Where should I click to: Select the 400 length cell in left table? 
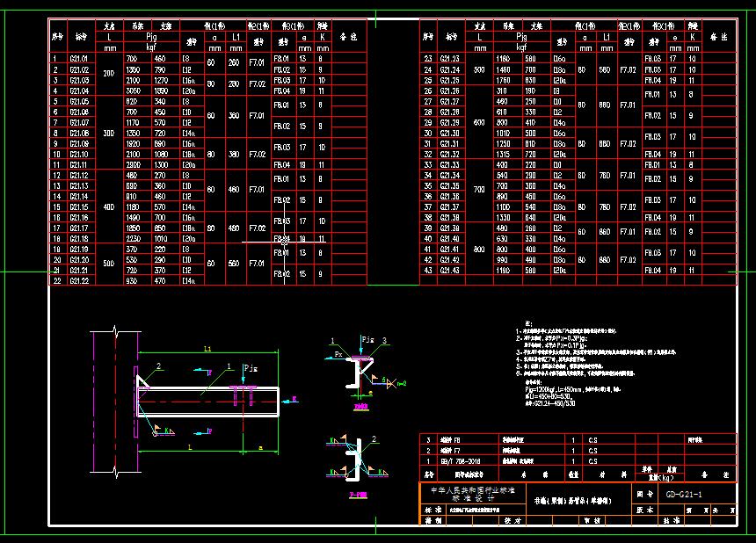[x=109, y=207]
